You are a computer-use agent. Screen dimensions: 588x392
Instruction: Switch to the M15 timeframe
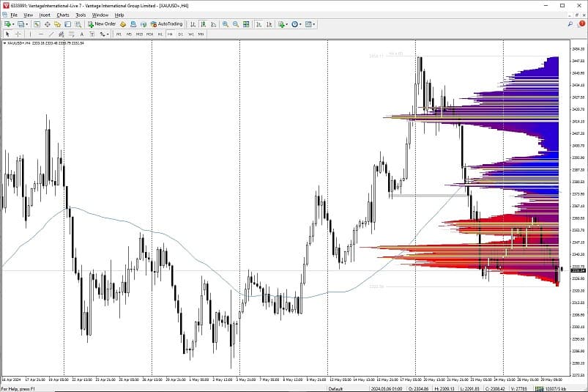click(139, 34)
